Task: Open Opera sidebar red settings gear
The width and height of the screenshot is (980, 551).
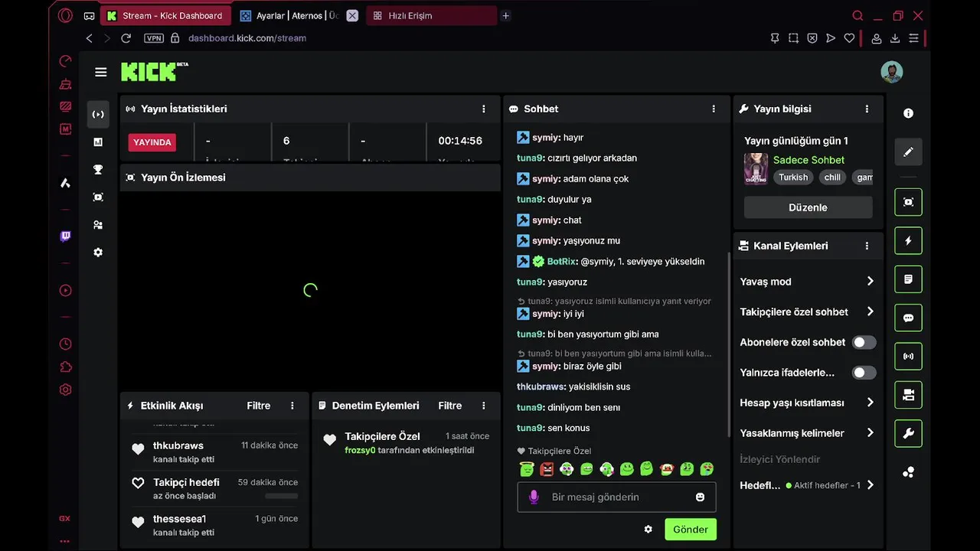Action: click(x=65, y=390)
